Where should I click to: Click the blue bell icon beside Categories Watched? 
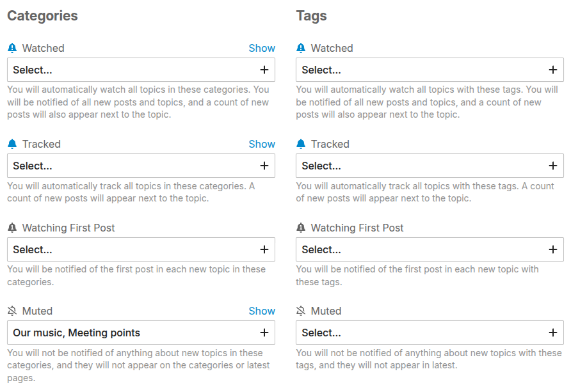tap(12, 48)
